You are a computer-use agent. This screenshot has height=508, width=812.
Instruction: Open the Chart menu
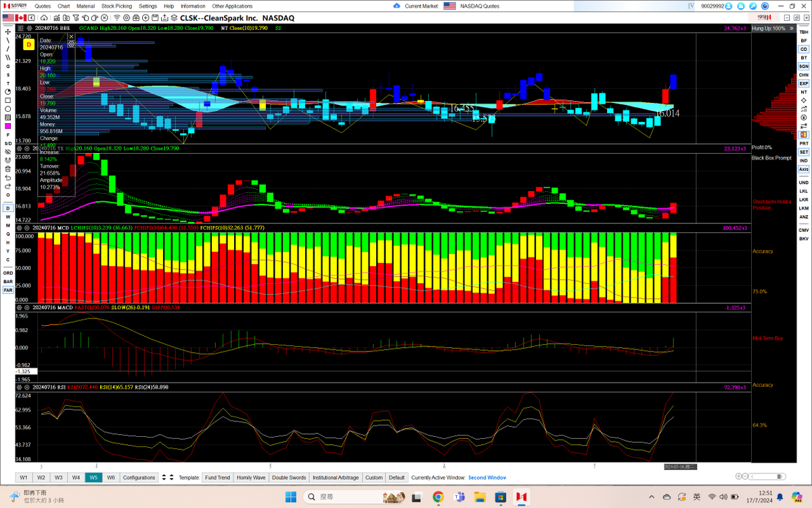64,6
